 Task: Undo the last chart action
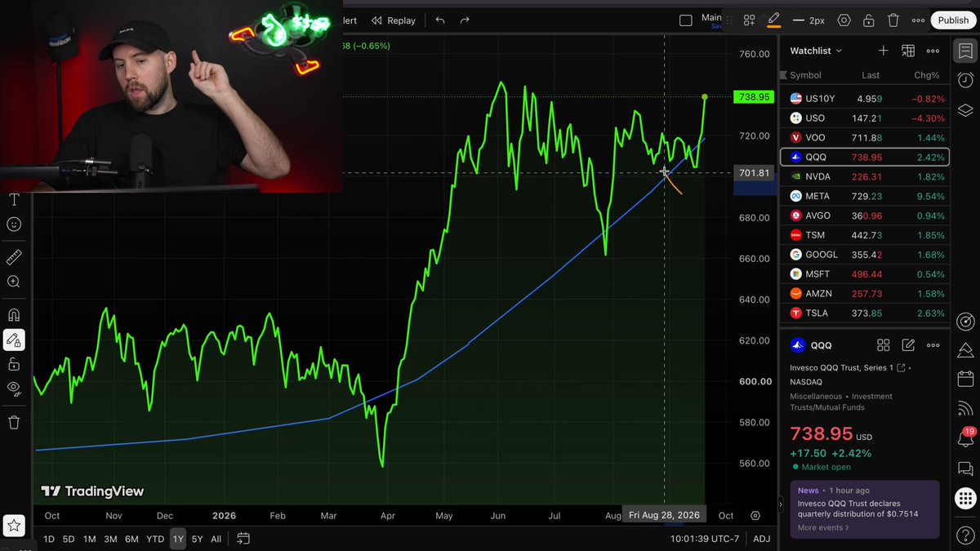pos(440,20)
